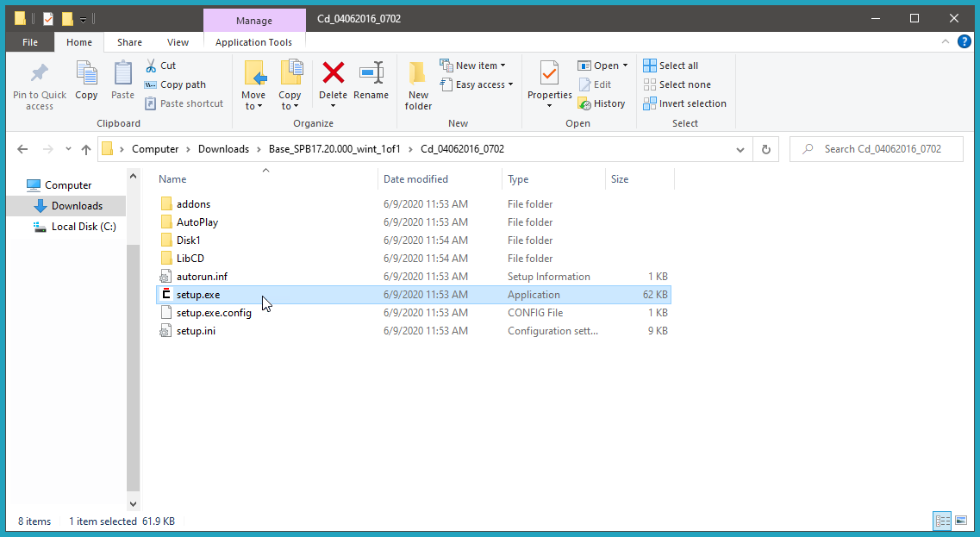Switch to the Share tab
This screenshot has width=980, height=537.
click(x=130, y=42)
